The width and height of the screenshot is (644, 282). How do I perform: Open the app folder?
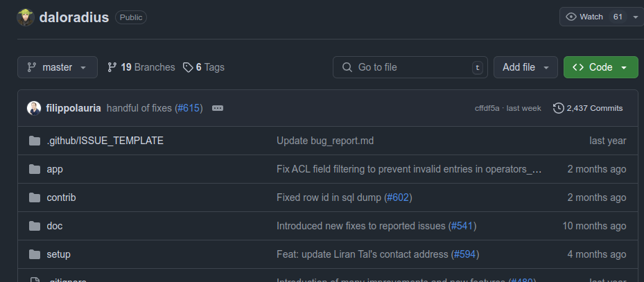(x=55, y=169)
